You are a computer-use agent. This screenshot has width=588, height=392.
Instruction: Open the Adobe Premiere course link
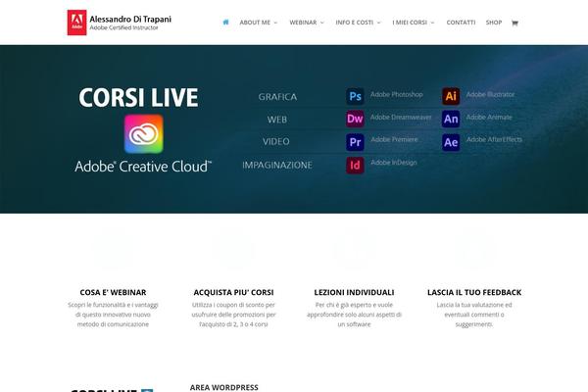(394, 139)
